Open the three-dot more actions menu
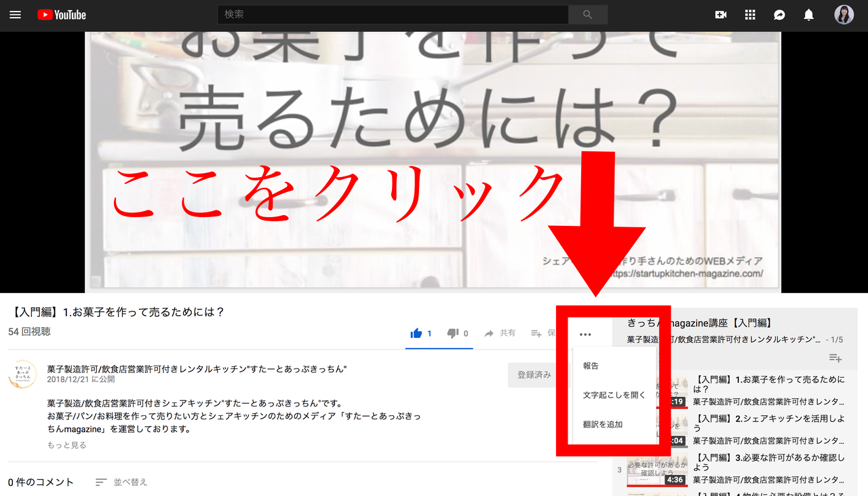868x496 pixels. [x=585, y=334]
